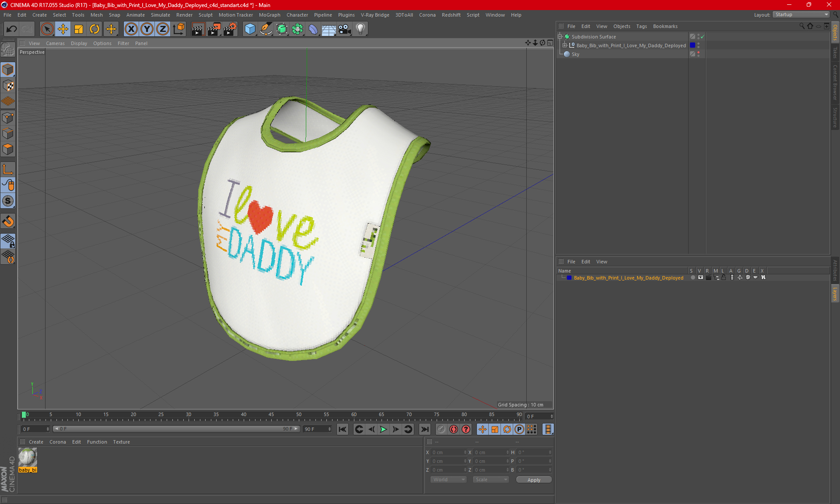Open the viewport Cameras menu
The image size is (840, 504).
coord(55,43)
